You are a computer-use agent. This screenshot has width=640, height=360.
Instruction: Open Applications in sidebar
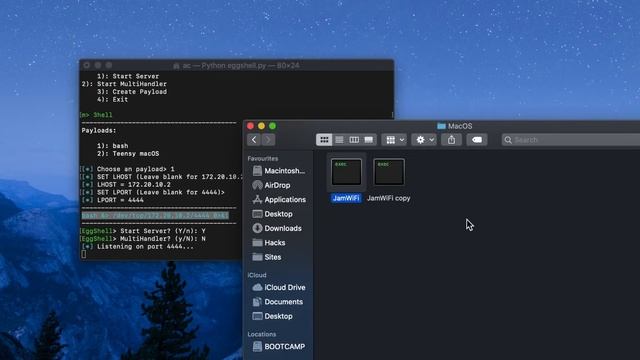[279, 200]
